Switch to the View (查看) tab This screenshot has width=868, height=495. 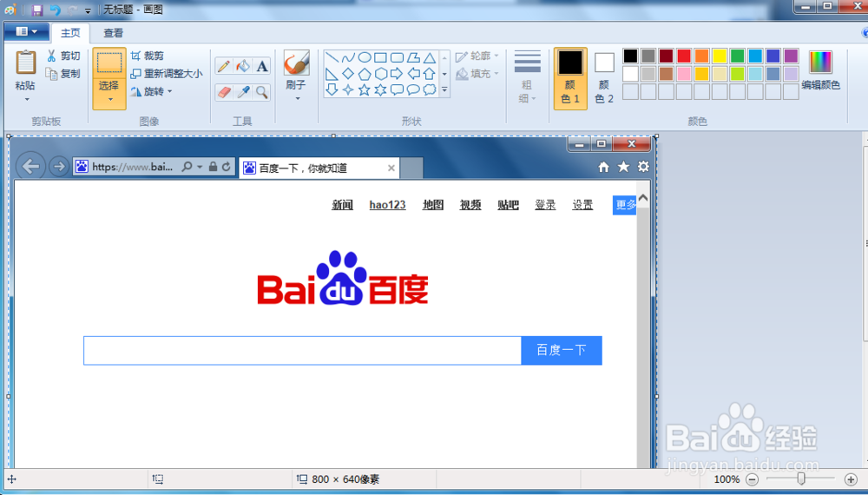(x=114, y=33)
